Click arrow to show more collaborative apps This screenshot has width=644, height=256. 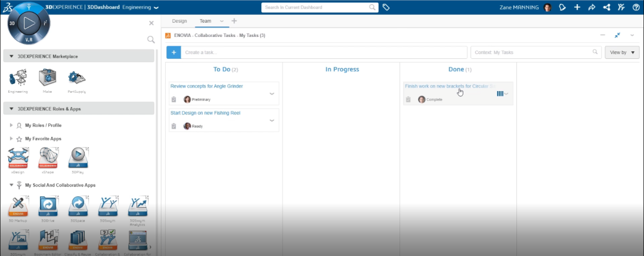(150, 247)
